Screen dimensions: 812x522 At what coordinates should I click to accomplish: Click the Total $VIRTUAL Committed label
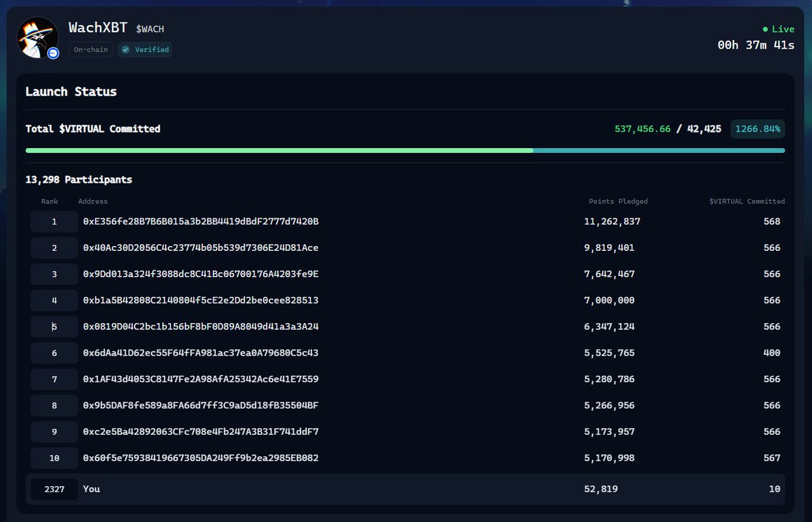click(93, 128)
